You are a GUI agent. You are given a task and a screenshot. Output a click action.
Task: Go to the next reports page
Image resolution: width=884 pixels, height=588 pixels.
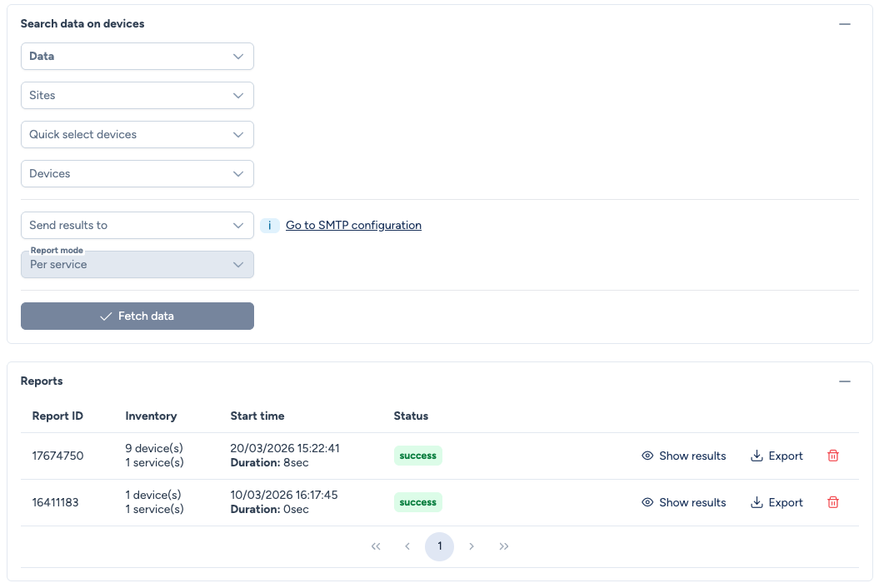[x=472, y=546]
